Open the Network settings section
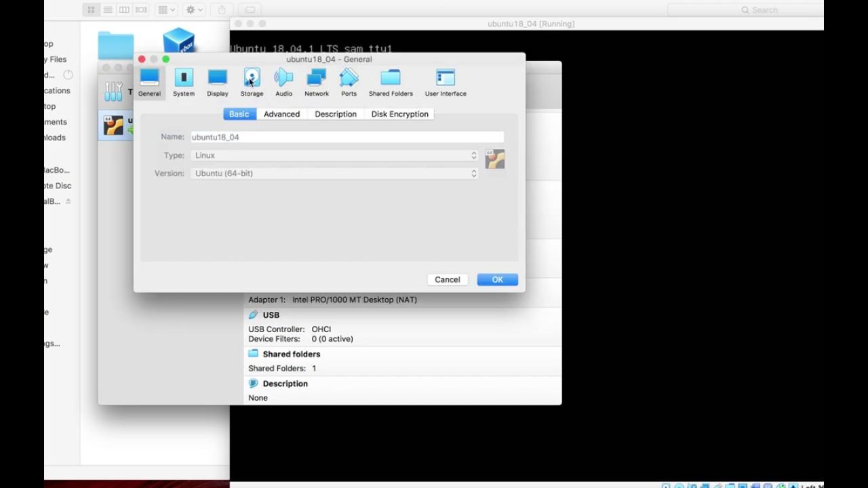 coord(316,83)
